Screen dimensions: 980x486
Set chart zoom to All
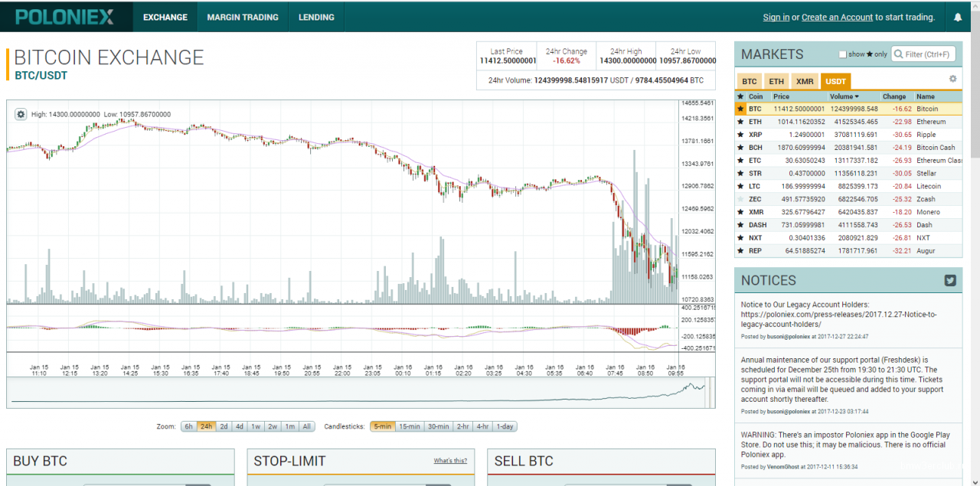coord(306,426)
